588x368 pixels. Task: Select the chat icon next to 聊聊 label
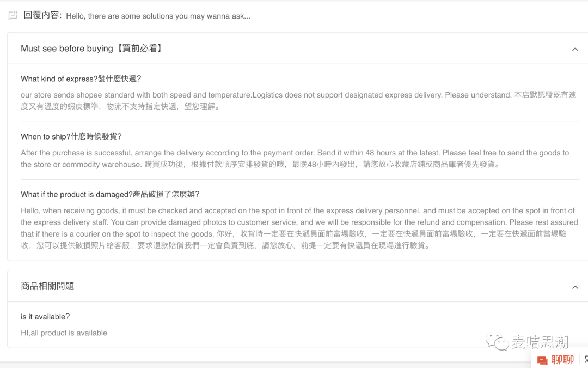pos(542,359)
